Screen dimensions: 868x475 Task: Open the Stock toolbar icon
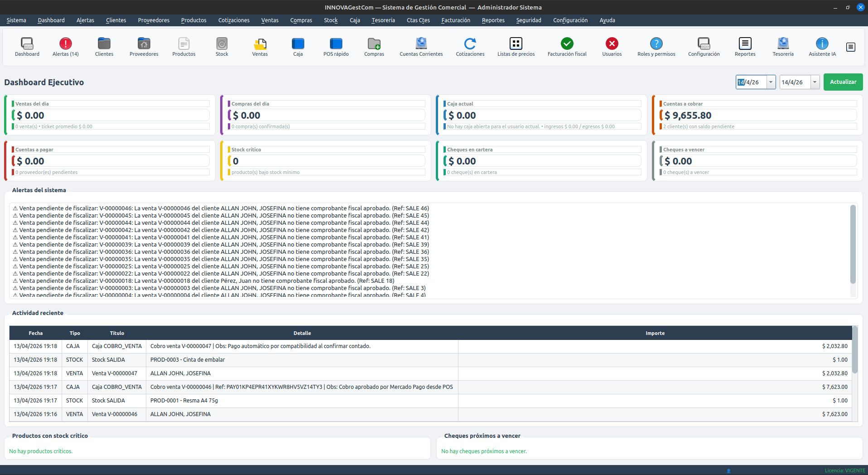[222, 47]
